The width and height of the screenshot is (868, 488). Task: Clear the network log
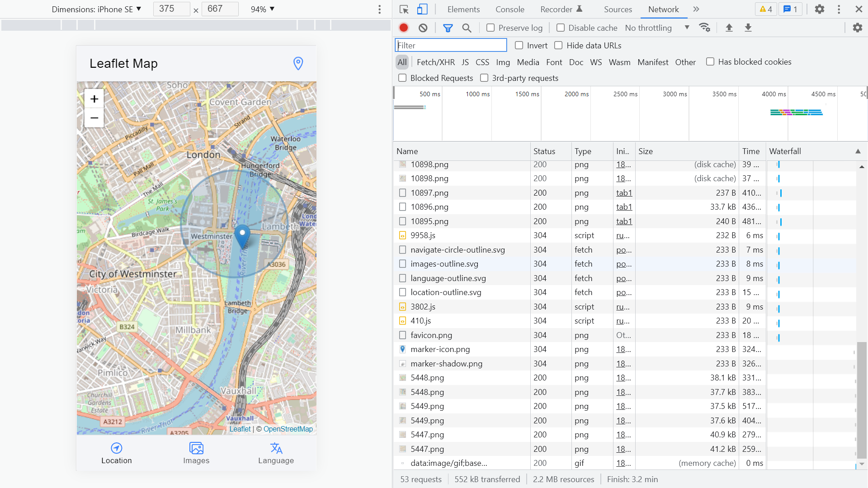coord(423,28)
